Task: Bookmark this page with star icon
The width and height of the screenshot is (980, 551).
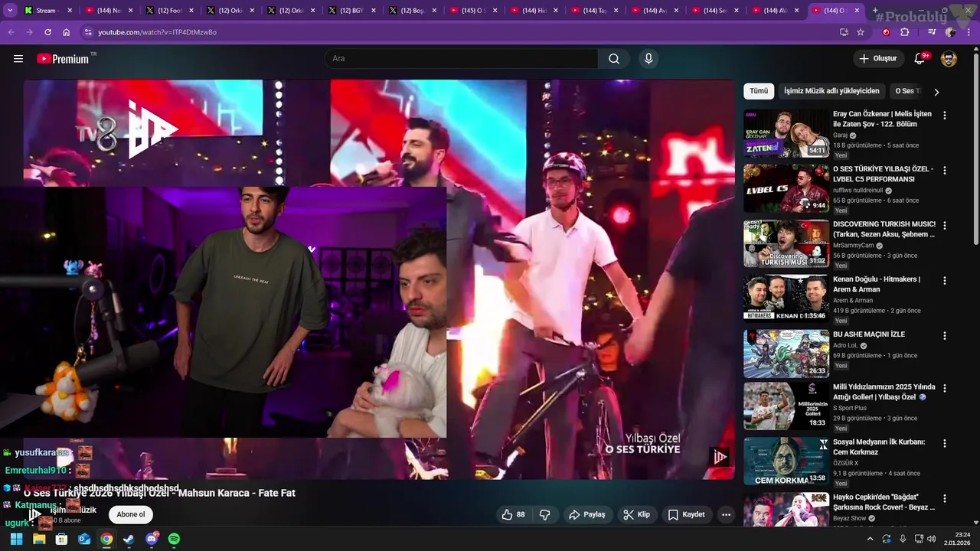Action: pyautogui.click(x=861, y=32)
